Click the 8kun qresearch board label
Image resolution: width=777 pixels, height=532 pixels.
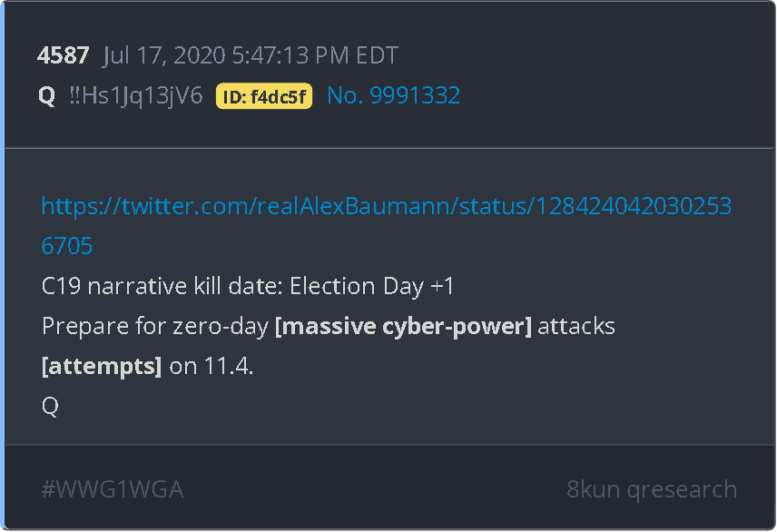[651, 489]
